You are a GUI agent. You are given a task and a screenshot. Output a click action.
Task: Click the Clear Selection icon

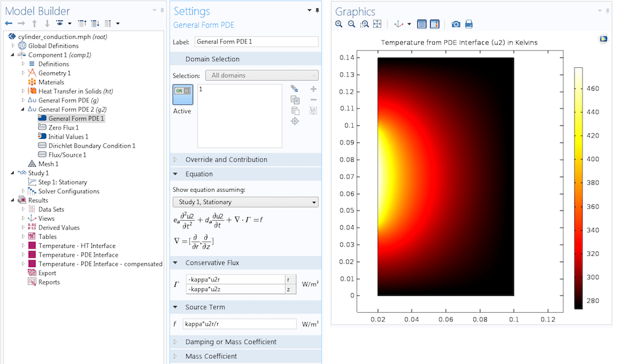(x=313, y=110)
